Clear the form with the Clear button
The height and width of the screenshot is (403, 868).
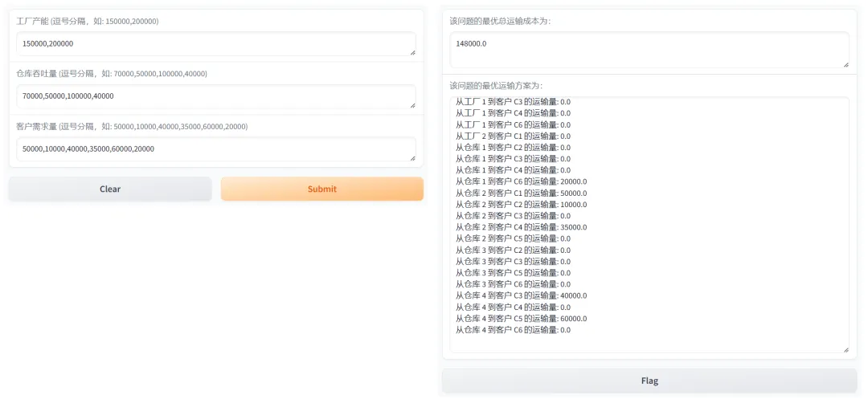tap(110, 189)
